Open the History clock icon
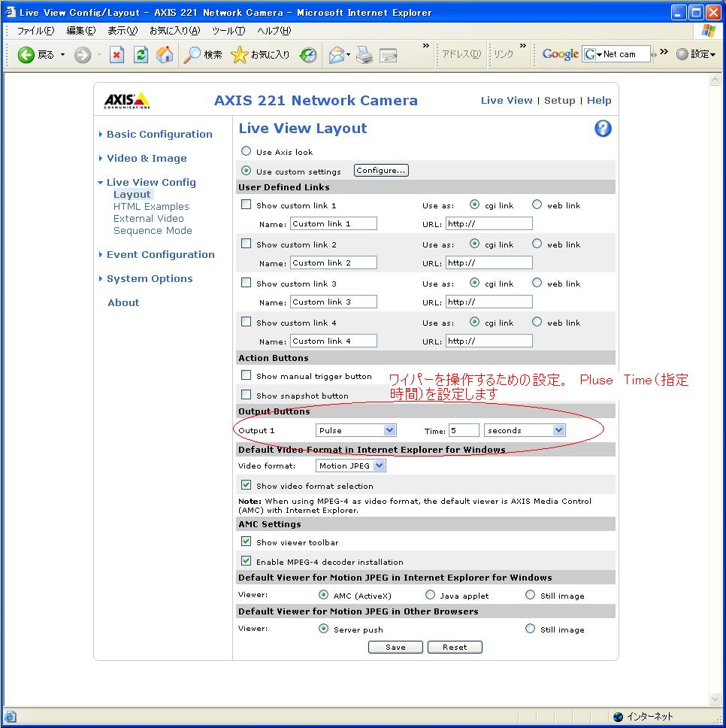 (x=308, y=55)
